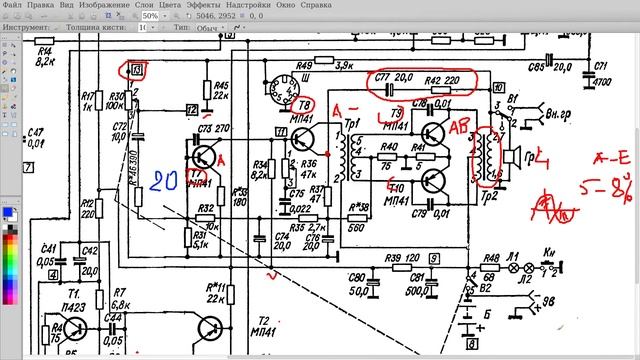Activate the Magic Wand tool
This screenshot has width=640, height=360.
(4, 71)
